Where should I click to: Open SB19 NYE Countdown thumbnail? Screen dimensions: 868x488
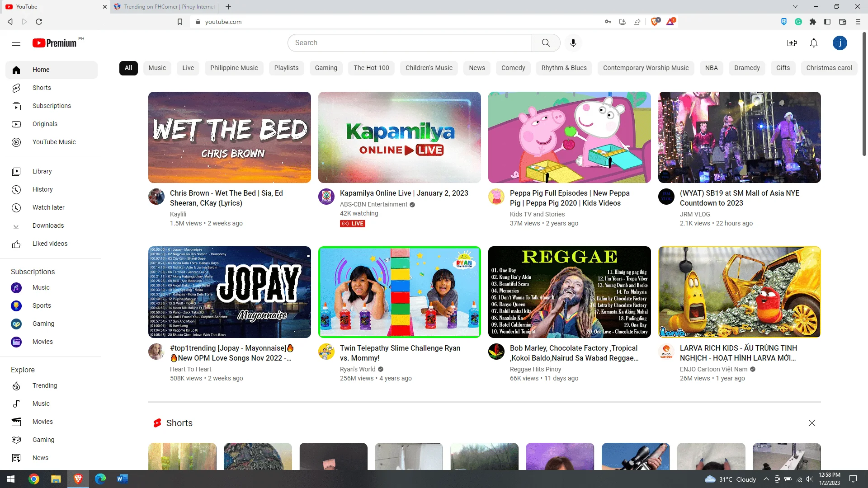(x=739, y=137)
